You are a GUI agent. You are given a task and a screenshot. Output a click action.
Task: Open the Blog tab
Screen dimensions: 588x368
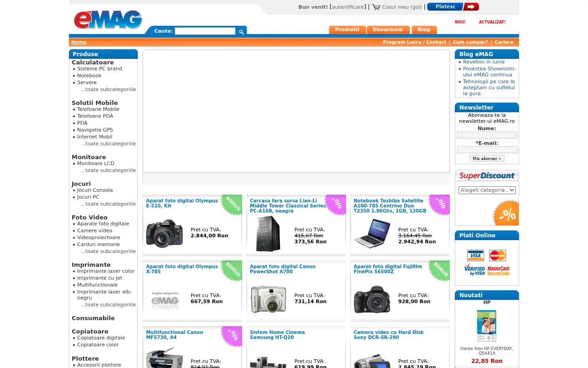click(x=424, y=30)
